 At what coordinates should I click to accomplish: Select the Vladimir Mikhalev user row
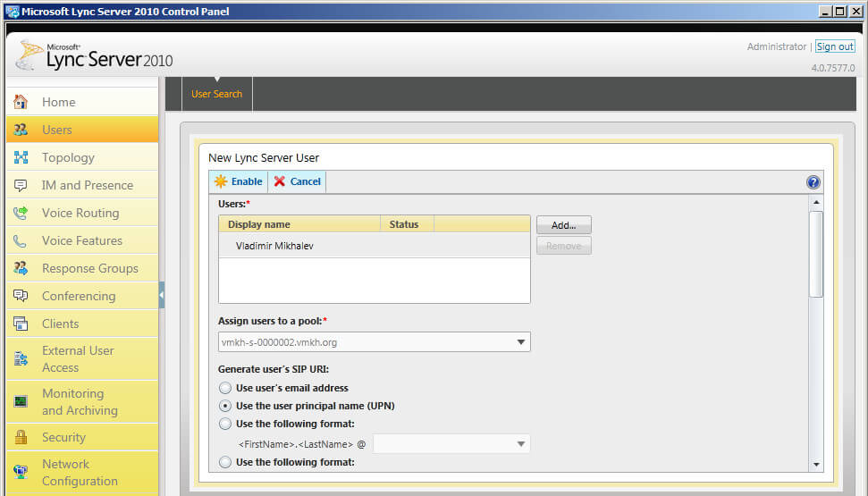click(375, 246)
